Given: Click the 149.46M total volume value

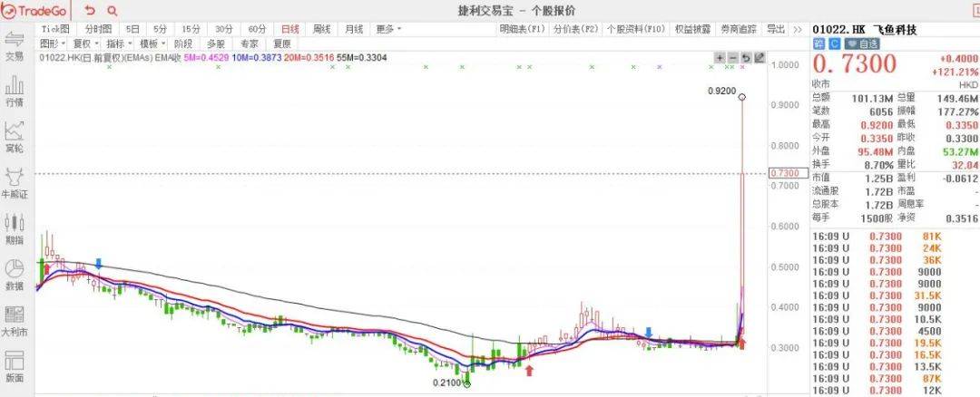Looking at the screenshot, I should click(957, 98).
